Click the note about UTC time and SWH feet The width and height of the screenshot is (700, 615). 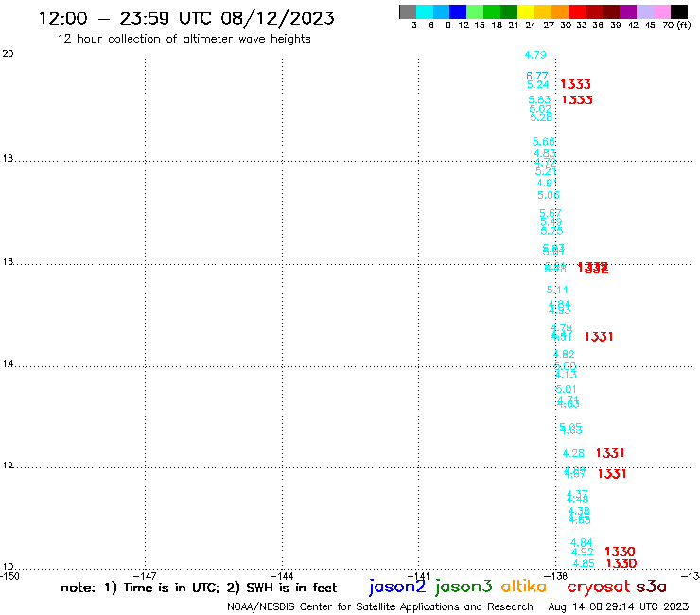pos(199,588)
